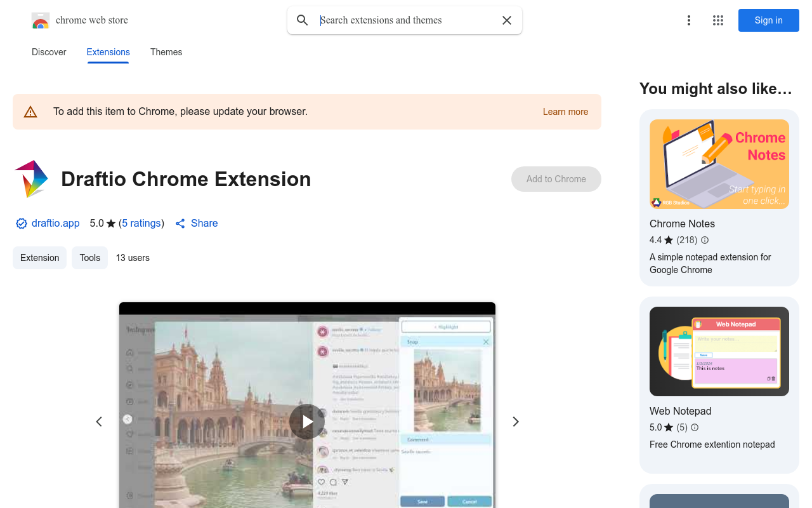This screenshot has height=508, width=812.
Task: Click info icon beside Chrome Notes rating
Action: [705, 240]
